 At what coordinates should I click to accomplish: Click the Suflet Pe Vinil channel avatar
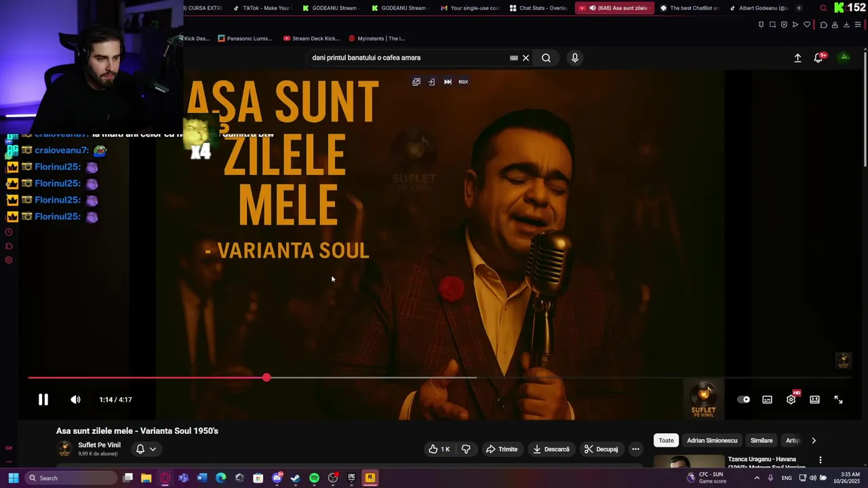(x=64, y=449)
